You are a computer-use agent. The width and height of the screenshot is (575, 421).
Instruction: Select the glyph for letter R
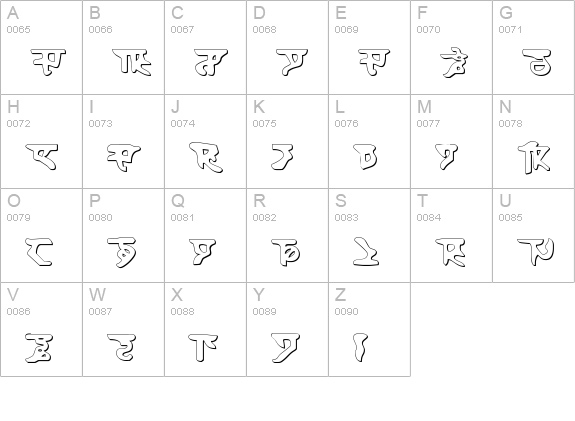pyautogui.click(x=286, y=252)
